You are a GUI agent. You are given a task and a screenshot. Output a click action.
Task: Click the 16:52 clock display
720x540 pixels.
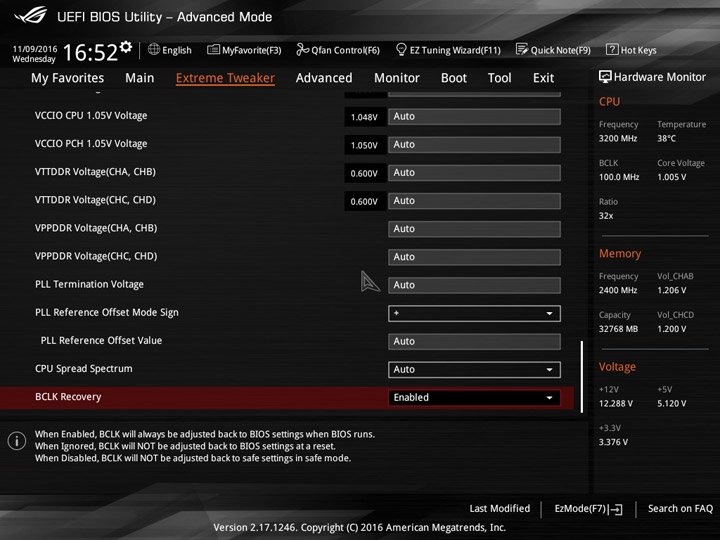click(x=90, y=52)
